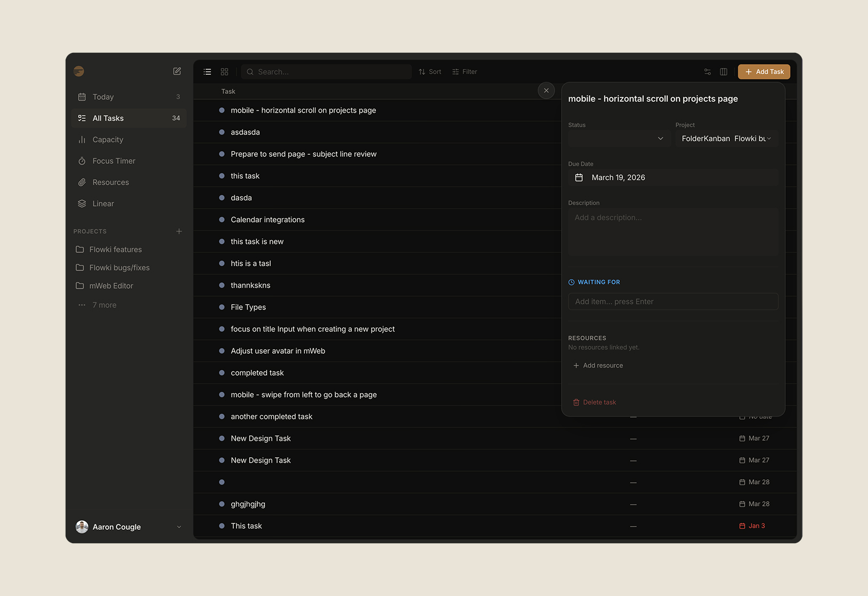Close the task detail panel

click(x=546, y=91)
